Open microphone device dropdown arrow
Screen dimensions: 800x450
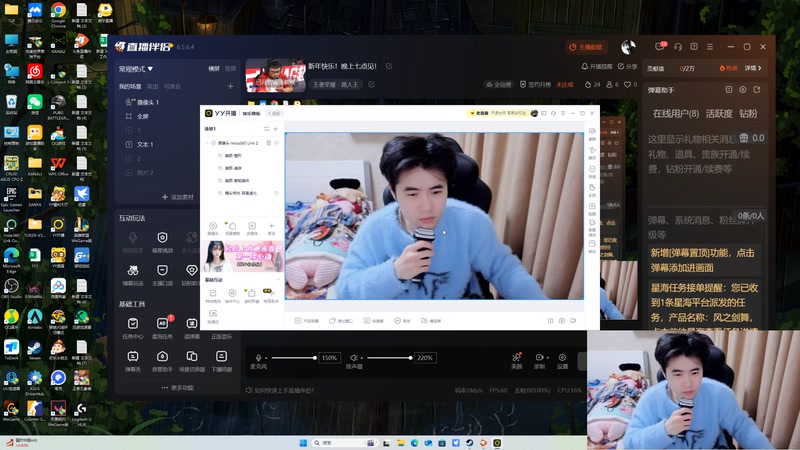(266, 358)
